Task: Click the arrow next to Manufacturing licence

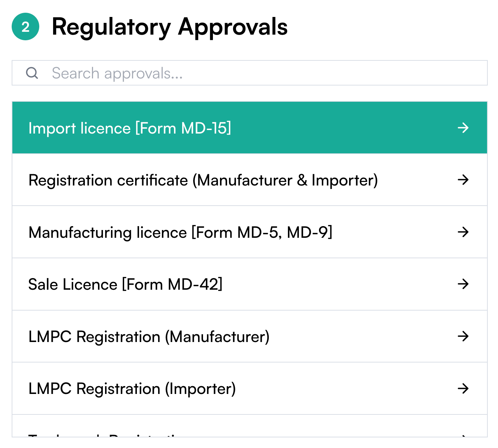Action: [463, 232]
